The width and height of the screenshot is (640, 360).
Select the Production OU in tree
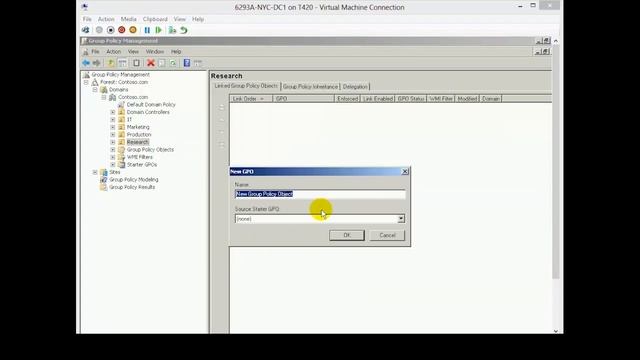(x=139, y=134)
